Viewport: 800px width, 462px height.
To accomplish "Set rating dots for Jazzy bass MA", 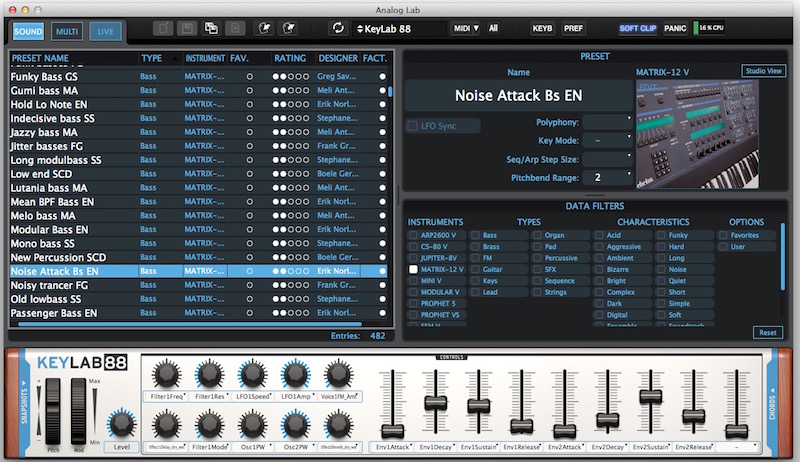I will coord(290,132).
